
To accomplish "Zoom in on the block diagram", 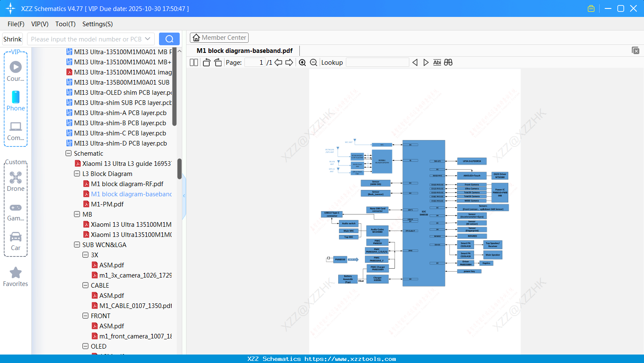I will point(302,62).
